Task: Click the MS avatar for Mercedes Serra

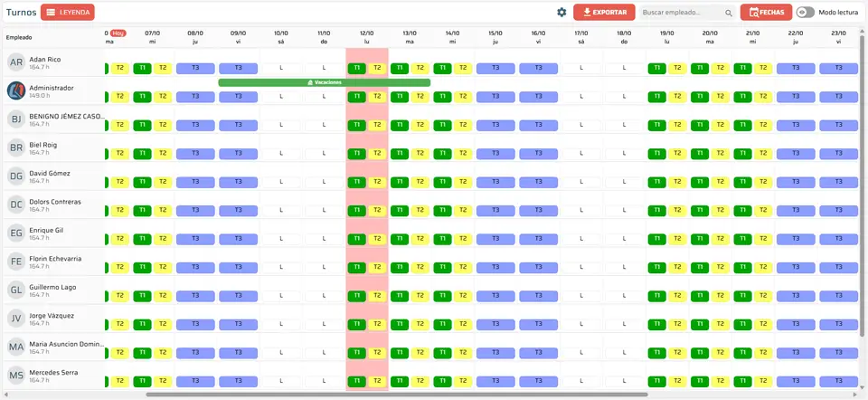Action: point(16,376)
